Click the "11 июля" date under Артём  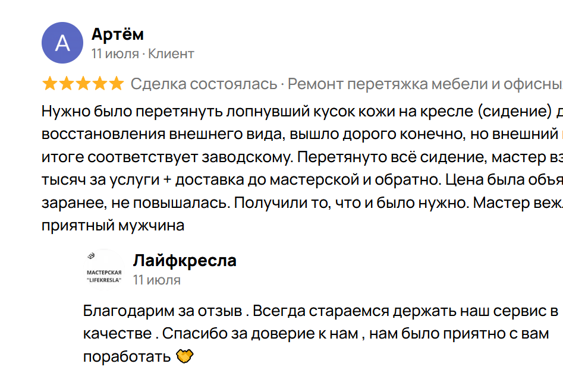pos(115,54)
